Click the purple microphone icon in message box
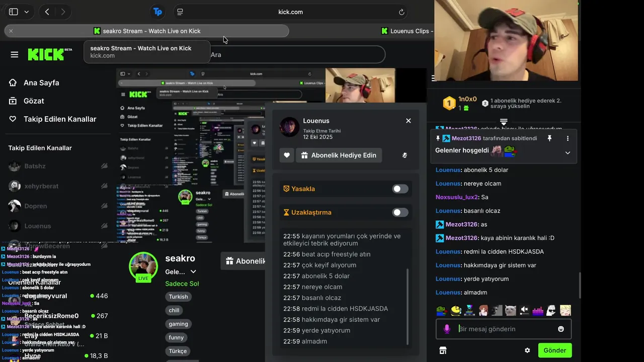644x362 pixels. click(x=447, y=329)
